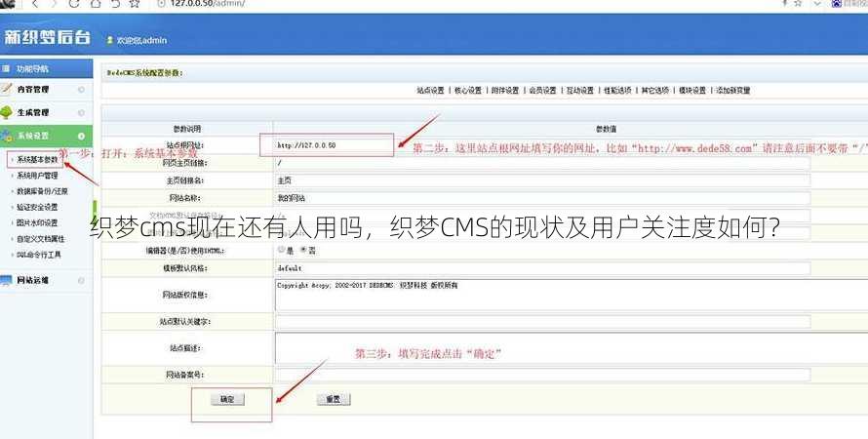
Task: Click the browser refresh icon
Action: pyautogui.click(x=73, y=3)
